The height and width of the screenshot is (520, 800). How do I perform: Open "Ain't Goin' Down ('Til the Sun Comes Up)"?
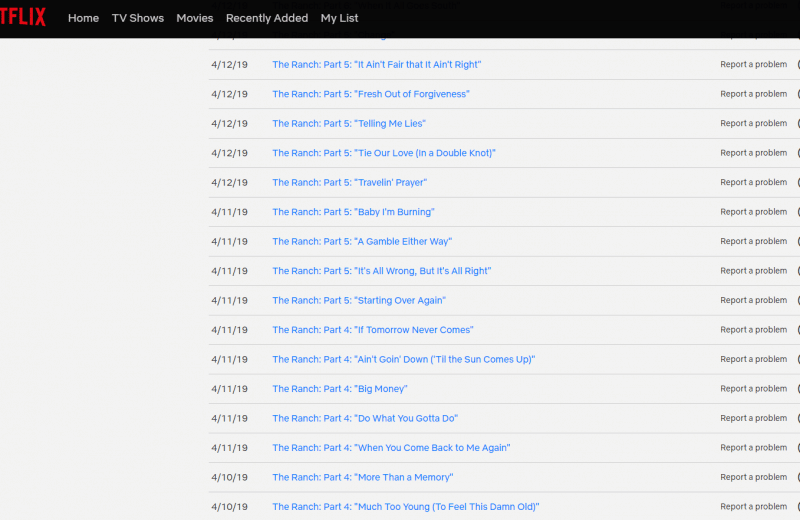tap(404, 360)
